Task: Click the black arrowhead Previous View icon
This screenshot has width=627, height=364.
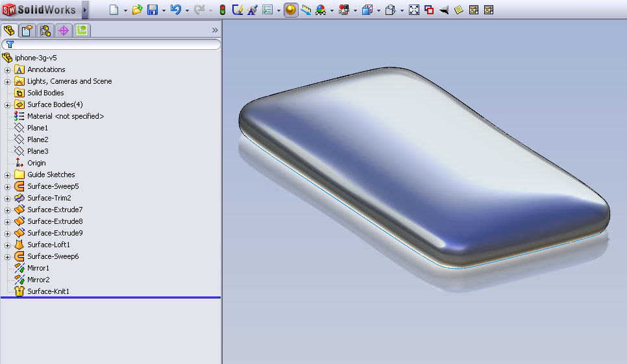Action: [444, 10]
